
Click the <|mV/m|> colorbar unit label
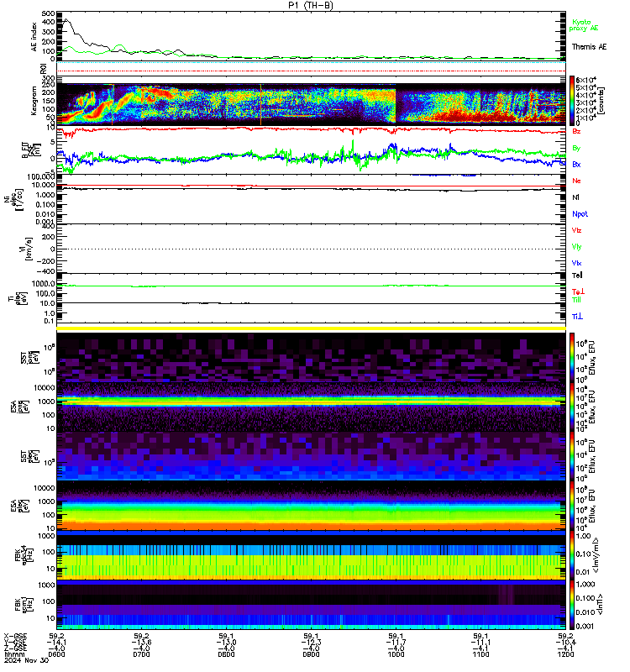coord(596,555)
